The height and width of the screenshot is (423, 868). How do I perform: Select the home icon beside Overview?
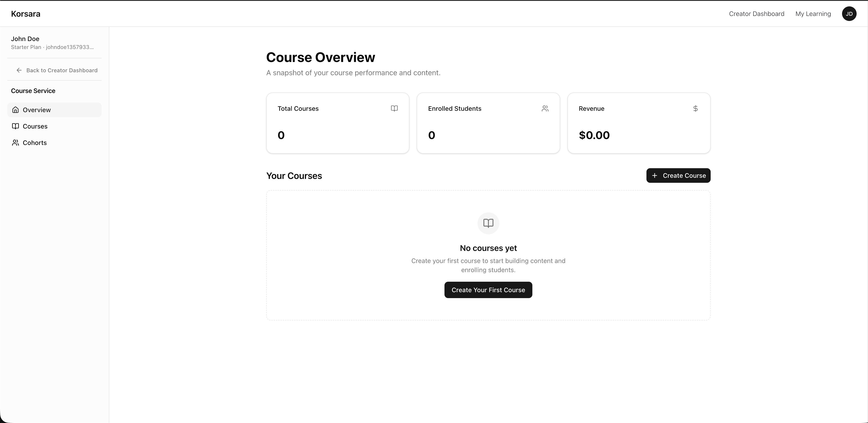pyautogui.click(x=15, y=110)
